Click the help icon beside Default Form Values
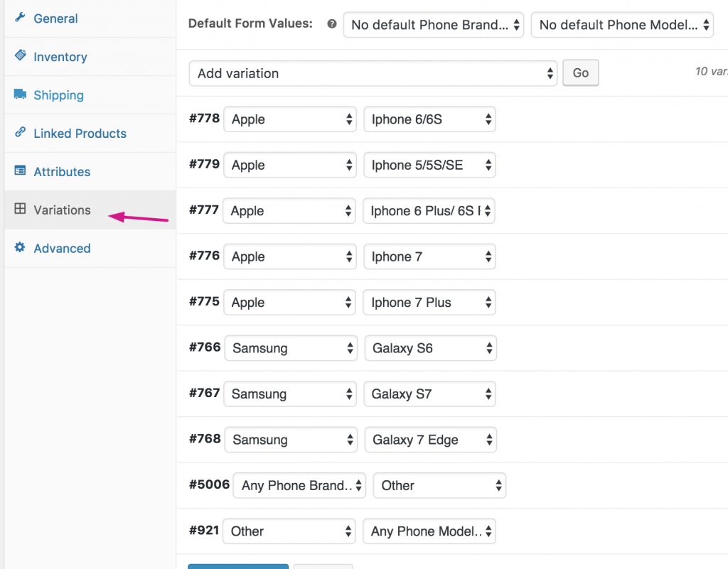Screen dimensions: 728x569 pos(331,23)
